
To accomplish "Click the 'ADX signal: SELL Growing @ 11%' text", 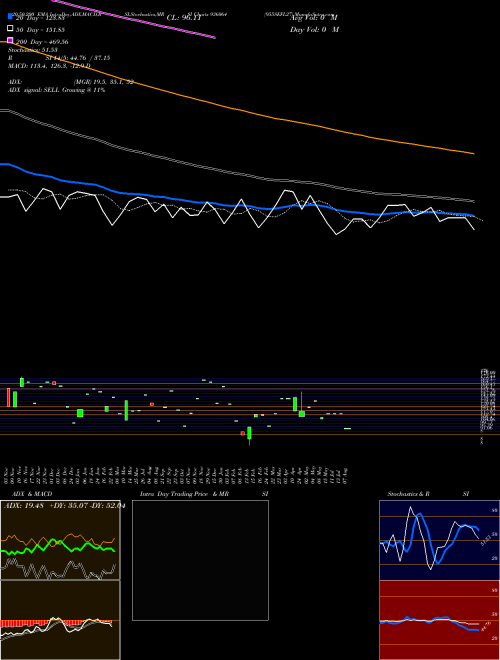I will point(56,90).
